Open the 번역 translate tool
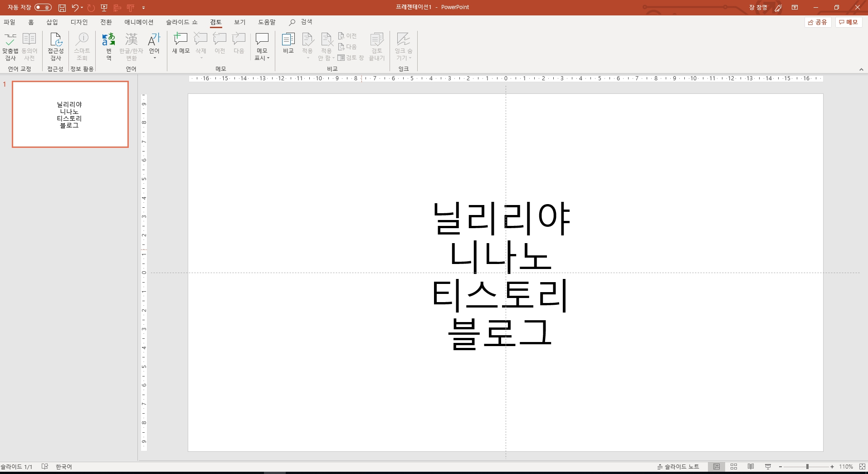This screenshot has height=474, width=868. pyautogui.click(x=109, y=47)
